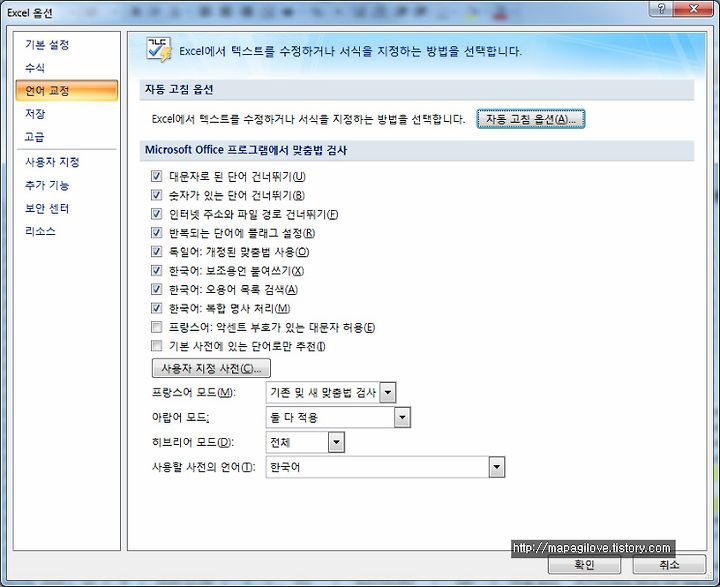Click the 아랍어 모드 label
Viewport: 720px width, 587px height.
[180, 418]
